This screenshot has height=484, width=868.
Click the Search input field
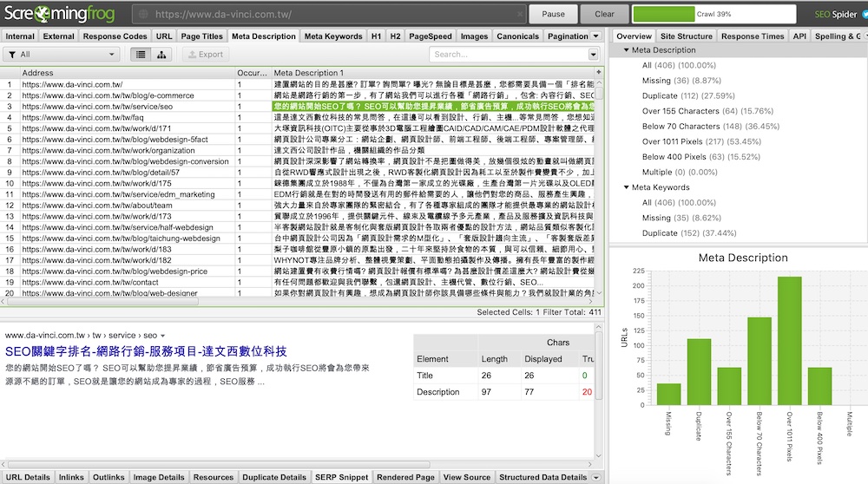508,54
